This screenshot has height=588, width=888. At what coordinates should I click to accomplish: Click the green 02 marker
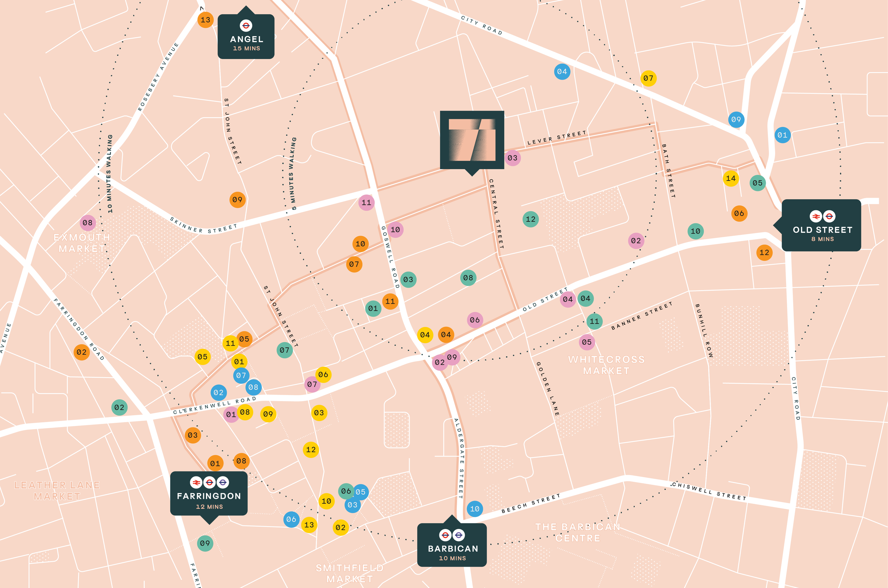pos(119,407)
